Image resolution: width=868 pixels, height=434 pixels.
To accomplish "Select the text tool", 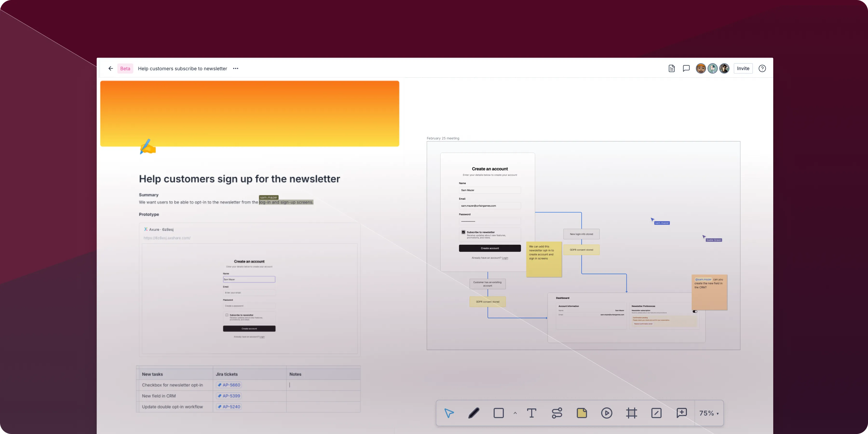I will point(531,413).
